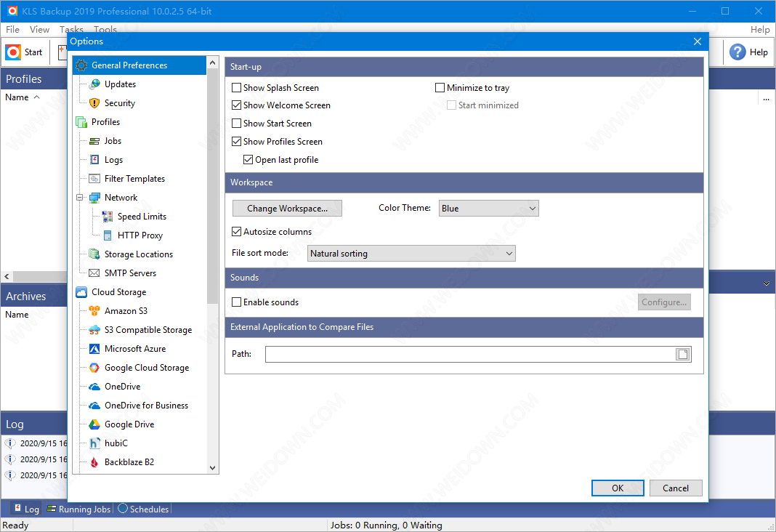The height and width of the screenshot is (532, 776).
Task: Select the HTTP Proxy icon
Action: coord(108,235)
